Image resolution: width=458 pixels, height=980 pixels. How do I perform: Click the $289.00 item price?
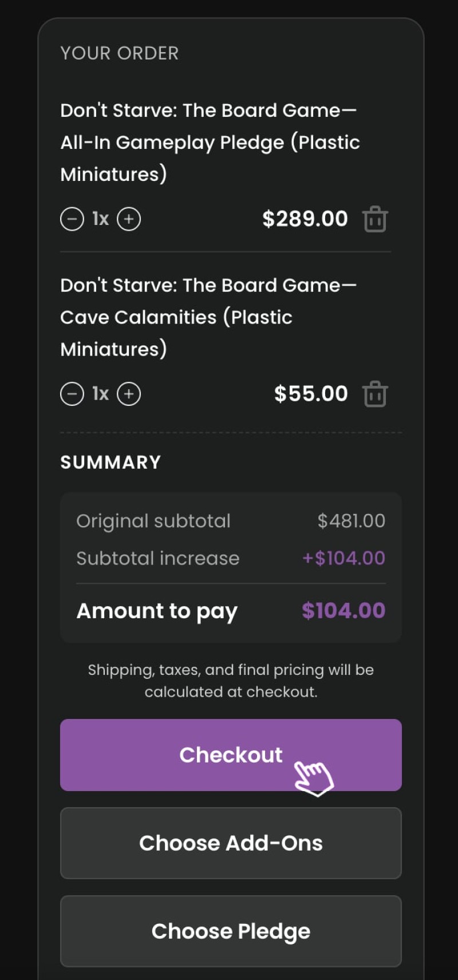point(305,219)
